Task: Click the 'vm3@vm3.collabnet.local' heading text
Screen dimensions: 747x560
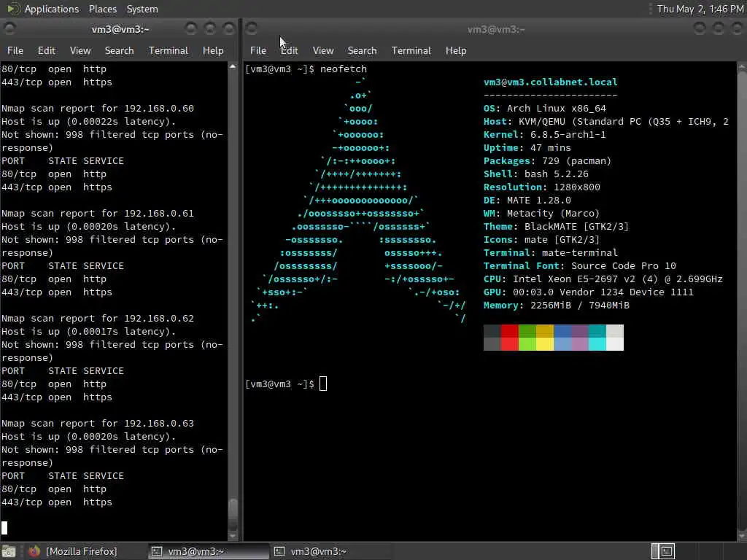Action: [x=550, y=82]
